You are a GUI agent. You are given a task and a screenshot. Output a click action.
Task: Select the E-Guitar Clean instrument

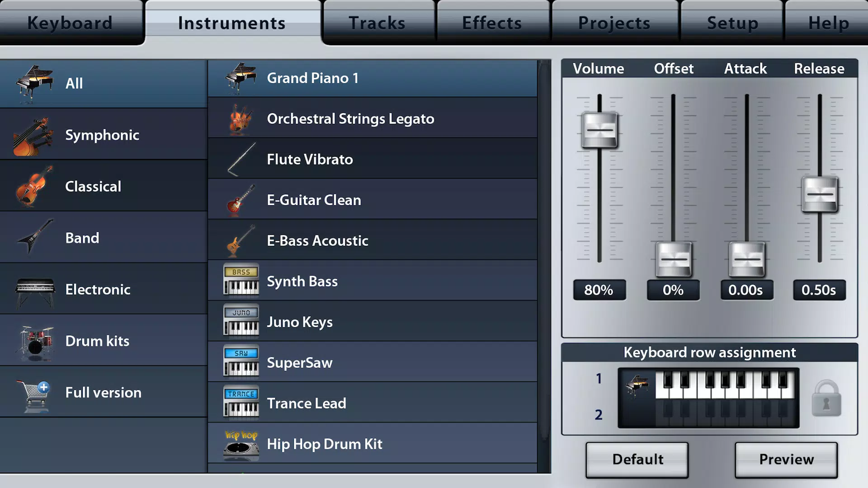click(x=375, y=200)
